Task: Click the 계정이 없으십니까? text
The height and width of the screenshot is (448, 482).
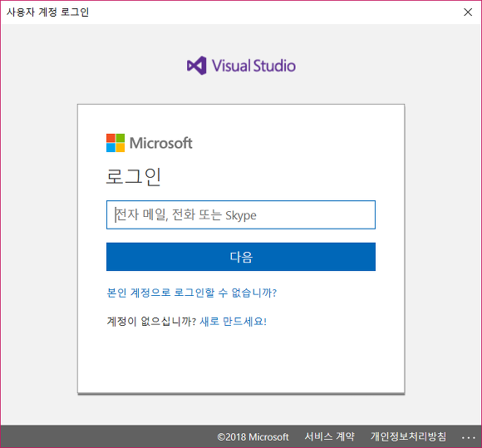Action: click(151, 322)
